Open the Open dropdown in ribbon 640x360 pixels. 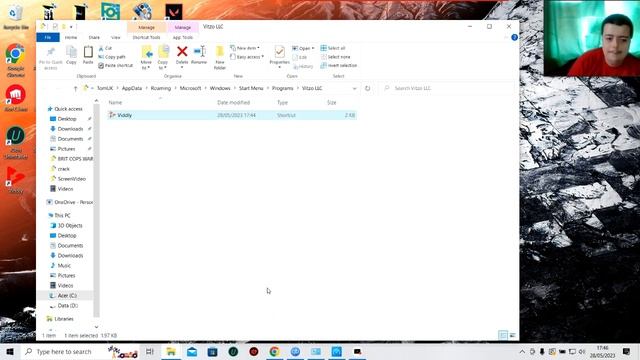tap(303, 48)
